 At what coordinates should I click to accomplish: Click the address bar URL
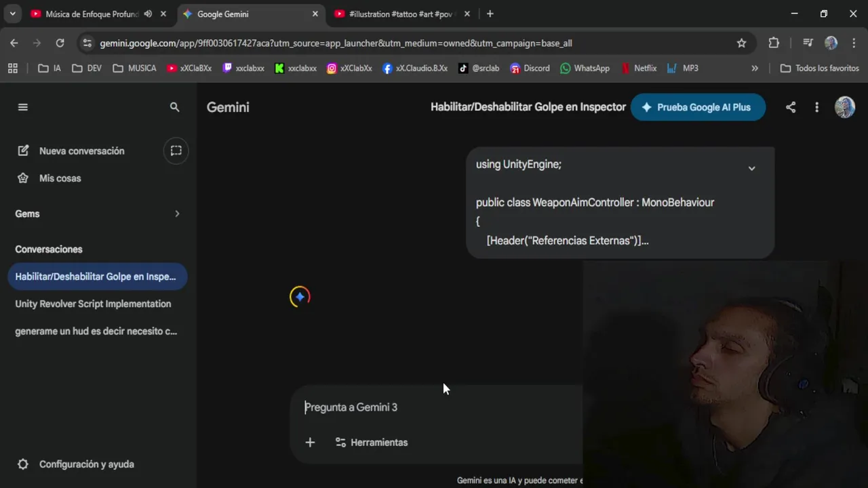pyautogui.click(x=336, y=43)
